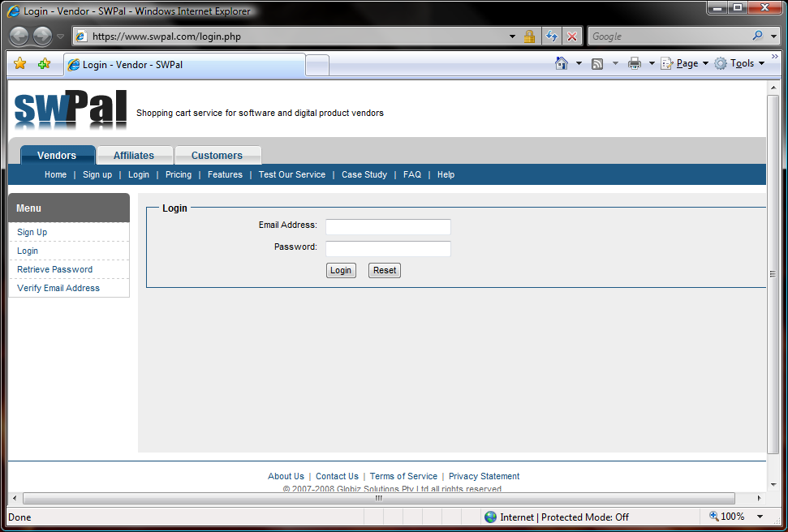
Task: Expand the feeds dropdown arrow
Action: tap(615, 63)
